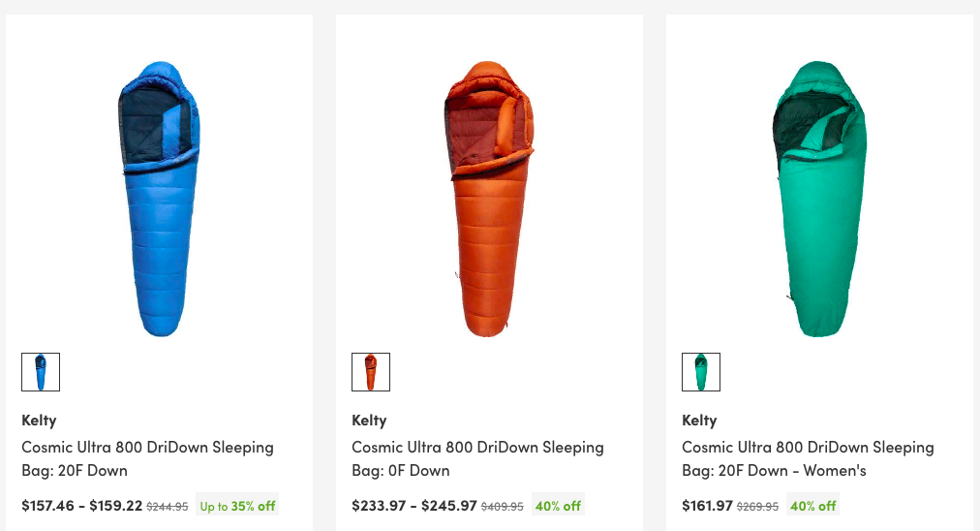Click the $157.46 - $159.22 price range

pyautogui.click(x=81, y=505)
